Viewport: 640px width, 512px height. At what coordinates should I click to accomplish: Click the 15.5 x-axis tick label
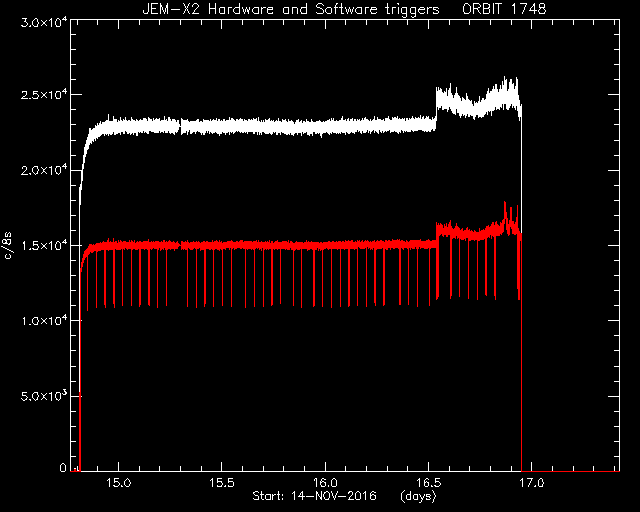[222, 483]
